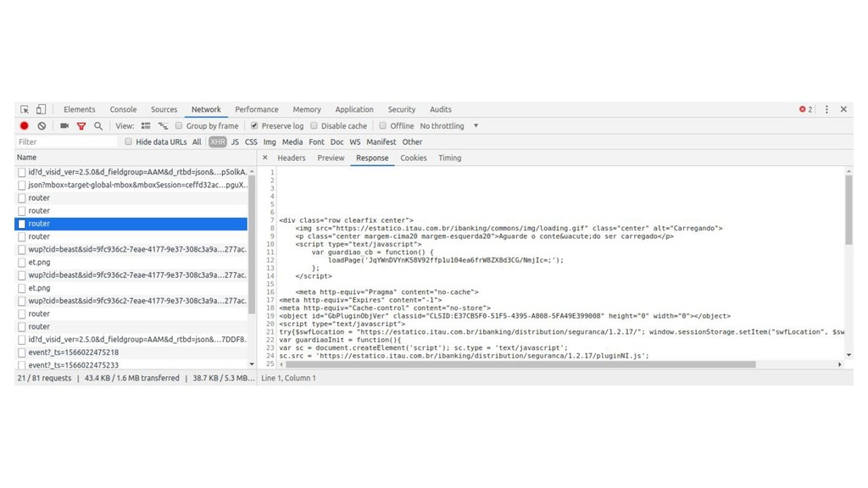Open the Audits tab
Viewport: 868px width, 488px height.
coord(441,109)
